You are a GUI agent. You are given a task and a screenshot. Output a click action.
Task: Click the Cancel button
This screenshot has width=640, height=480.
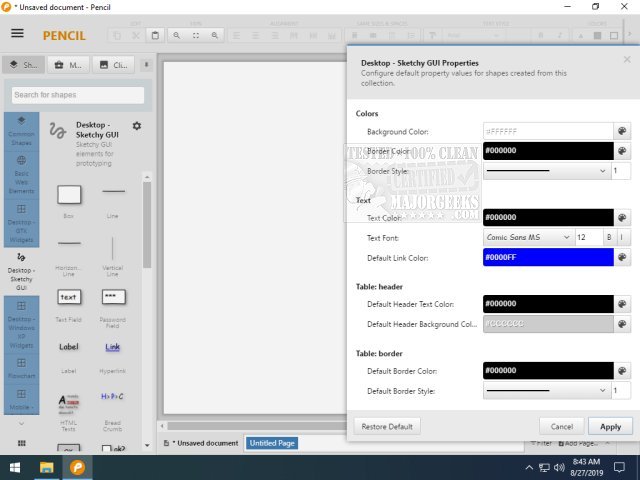click(x=562, y=427)
